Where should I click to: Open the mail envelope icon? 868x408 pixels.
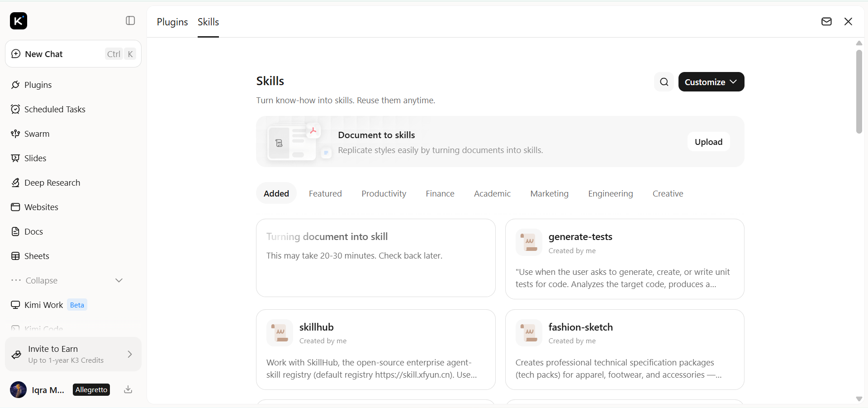826,21
